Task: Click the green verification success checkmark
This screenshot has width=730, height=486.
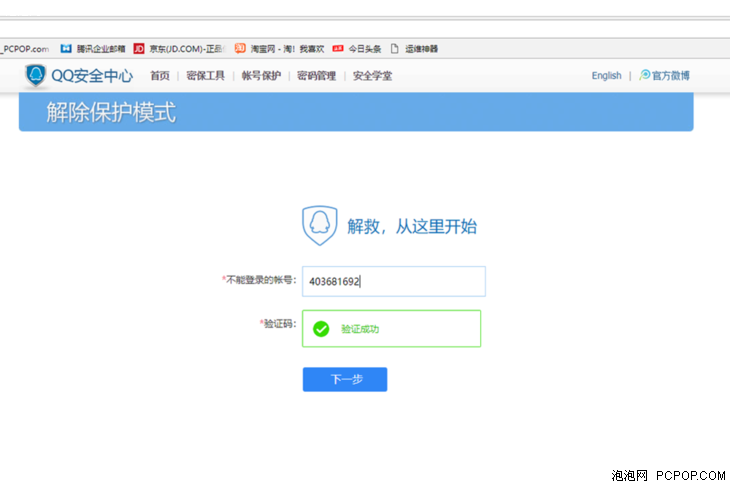Action: [x=321, y=329]
